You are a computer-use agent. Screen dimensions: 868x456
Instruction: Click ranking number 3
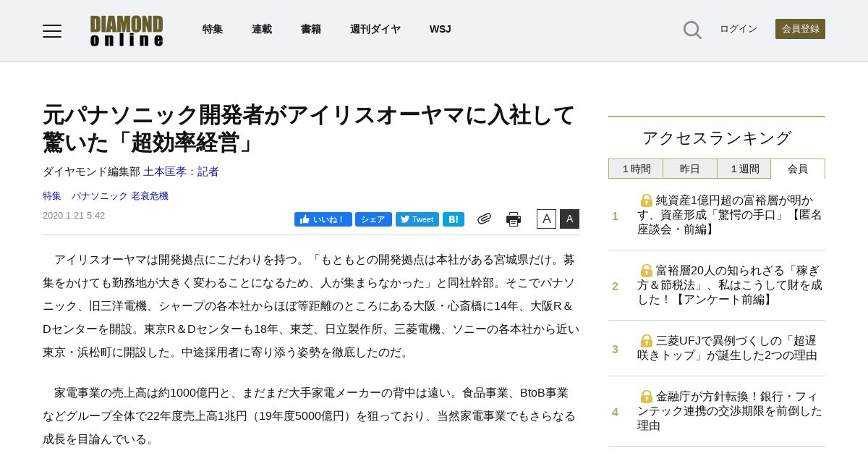click(x=616, y=349)
